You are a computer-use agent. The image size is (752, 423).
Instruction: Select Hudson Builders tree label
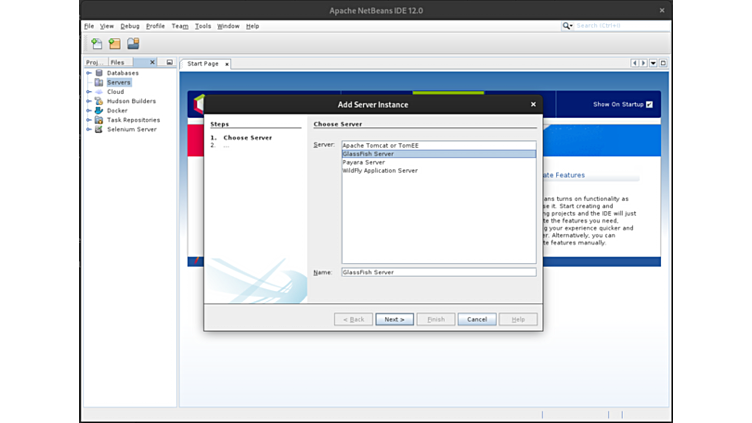[131, 101]
